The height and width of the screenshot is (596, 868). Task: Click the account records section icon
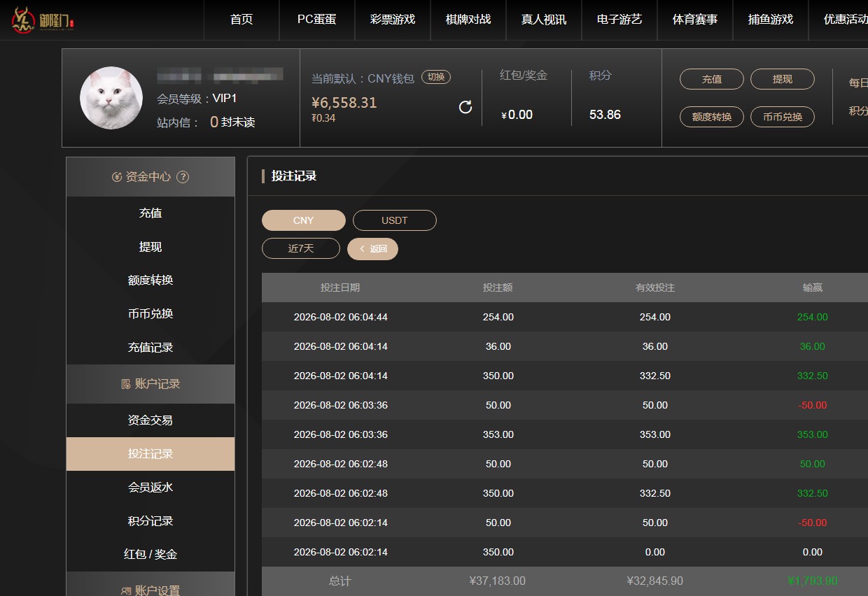[x=126, y=384]
